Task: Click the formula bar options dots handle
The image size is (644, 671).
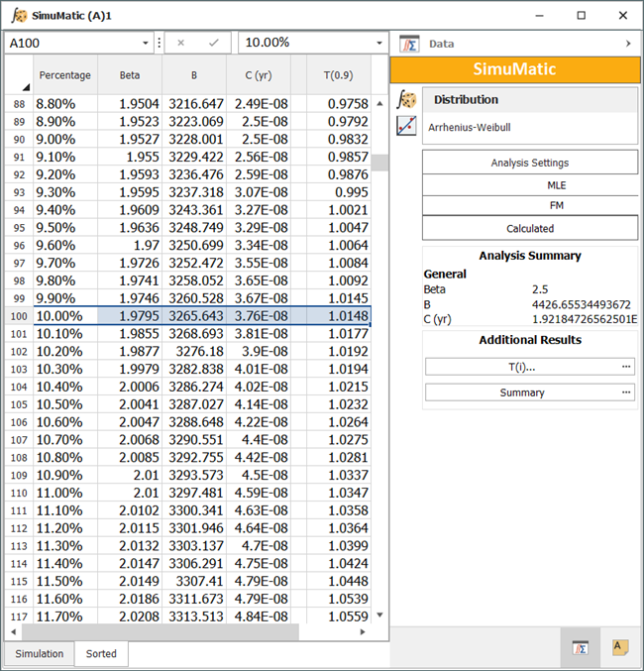Action: pos(160,43)
